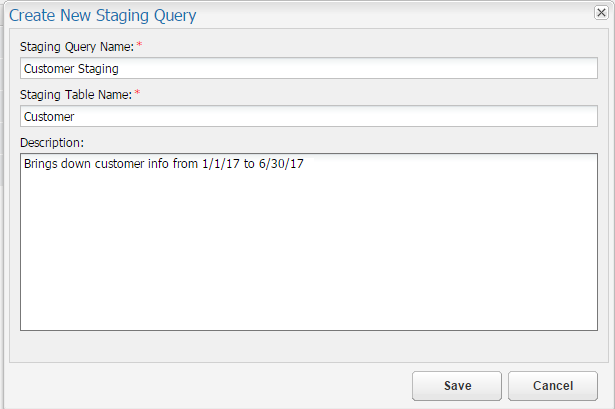
Task: Cancel the new staging query
Action: pos(552,386)
